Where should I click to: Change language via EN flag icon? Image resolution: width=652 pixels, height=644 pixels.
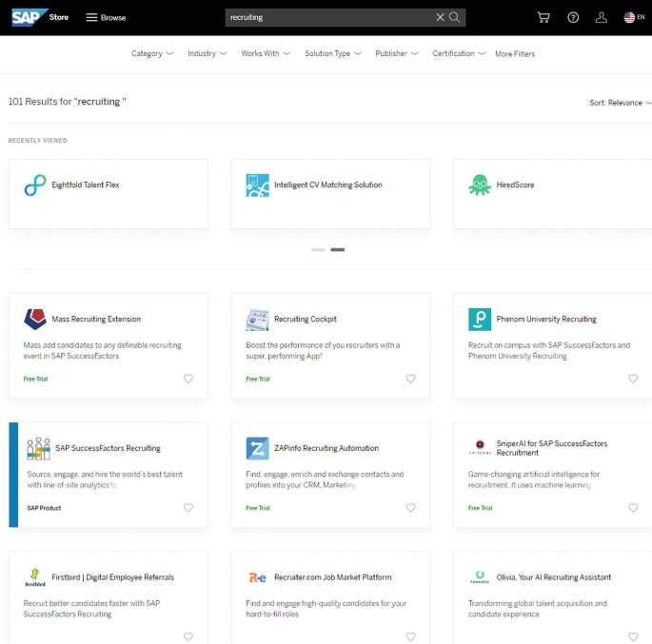click(x=634, y=17)
